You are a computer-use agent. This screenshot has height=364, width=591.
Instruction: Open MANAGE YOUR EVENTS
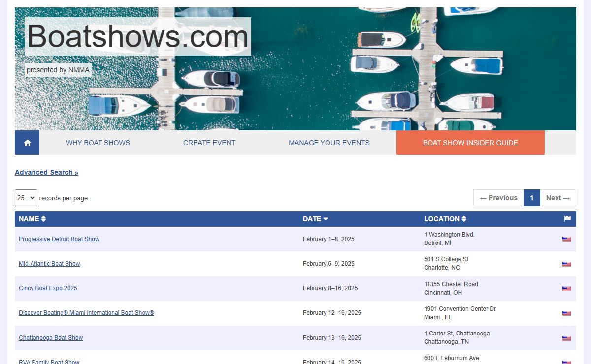(329, 143)
